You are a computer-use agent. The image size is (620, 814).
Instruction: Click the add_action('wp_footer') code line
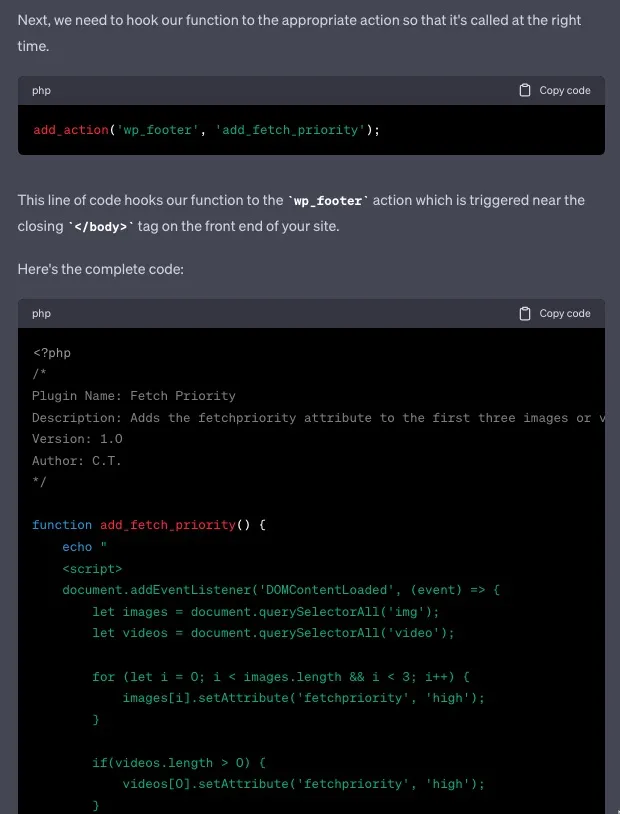click(207, 130)
